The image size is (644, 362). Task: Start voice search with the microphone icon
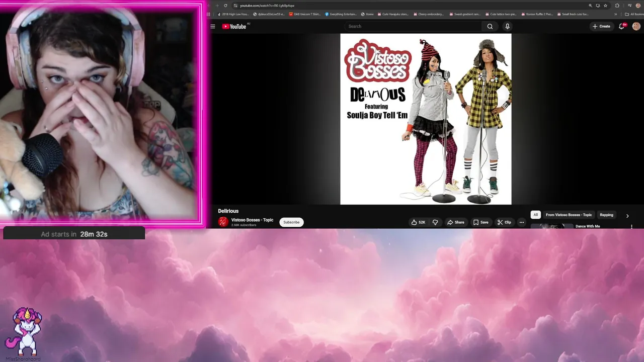507,26
